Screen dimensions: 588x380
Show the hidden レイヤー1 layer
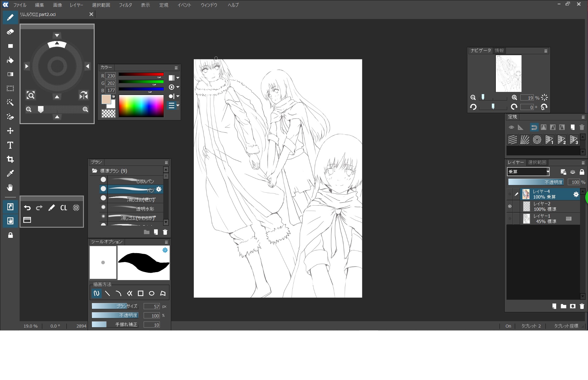[x=510, y=218]
